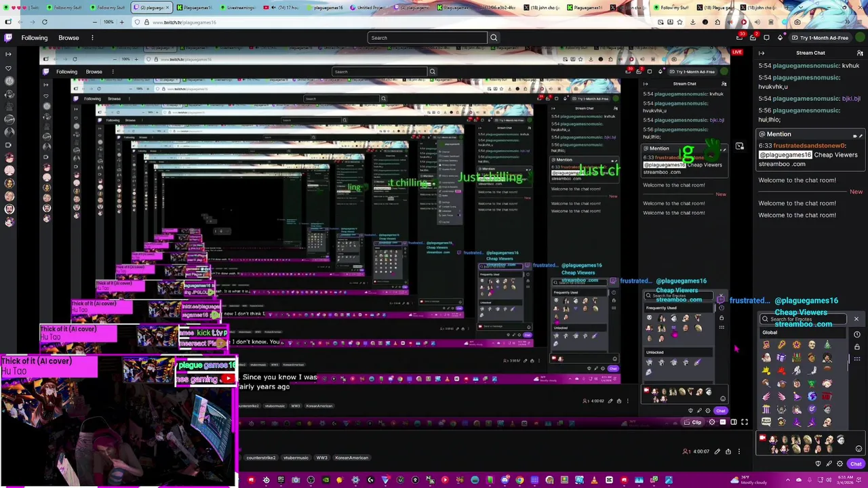This screenshot has width=868, height=488.
Task: Pick the microphone emote
Action: tap(782, 344)
